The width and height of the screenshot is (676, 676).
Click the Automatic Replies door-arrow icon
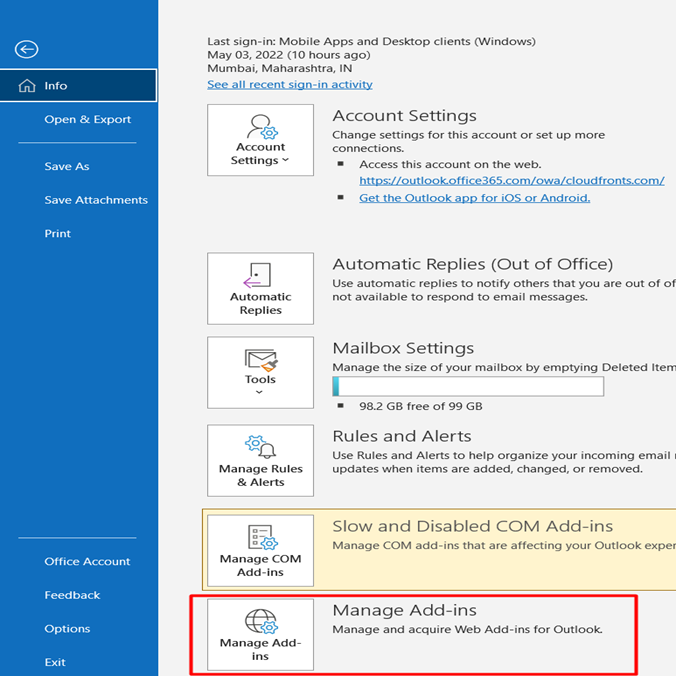click(x=257, y=275)
